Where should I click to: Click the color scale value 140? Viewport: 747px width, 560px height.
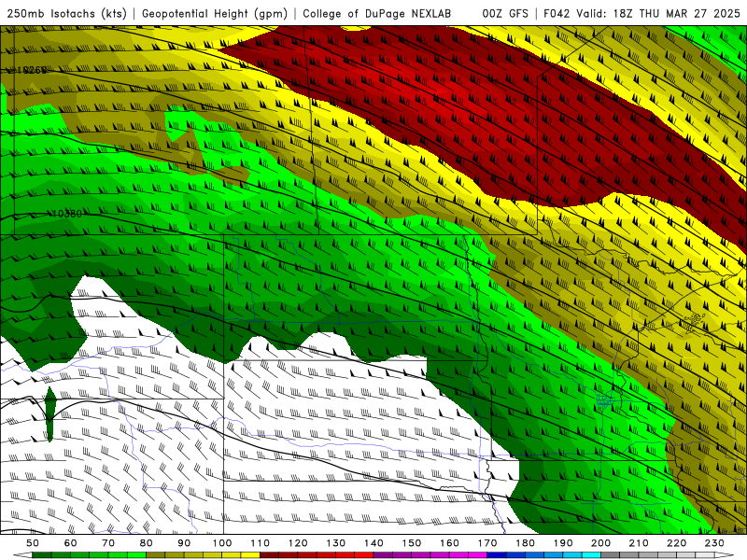[373, 543]
